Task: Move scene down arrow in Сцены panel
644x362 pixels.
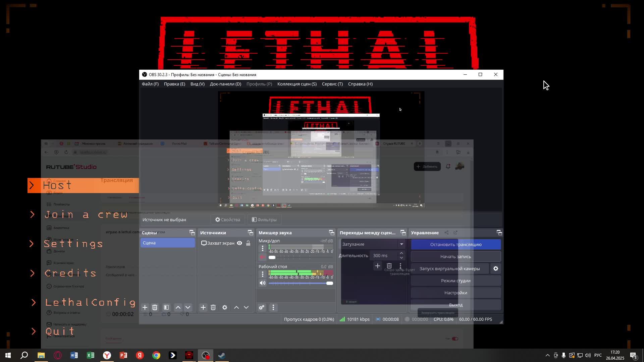Action: pos(188,307)
